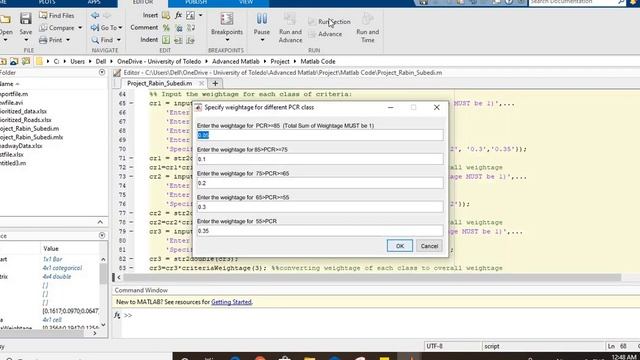640x360 pixels.
Task: Click the Go To navigation tool
Action: (104, 28)
